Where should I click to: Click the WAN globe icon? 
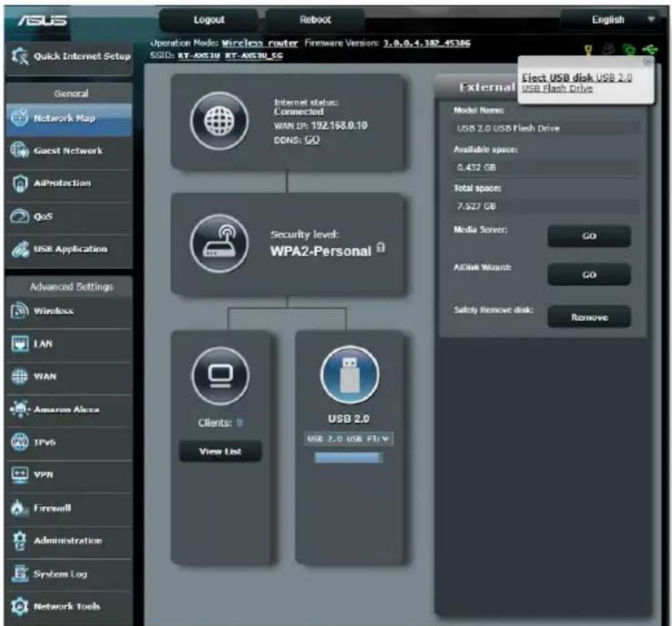point(19,376)
